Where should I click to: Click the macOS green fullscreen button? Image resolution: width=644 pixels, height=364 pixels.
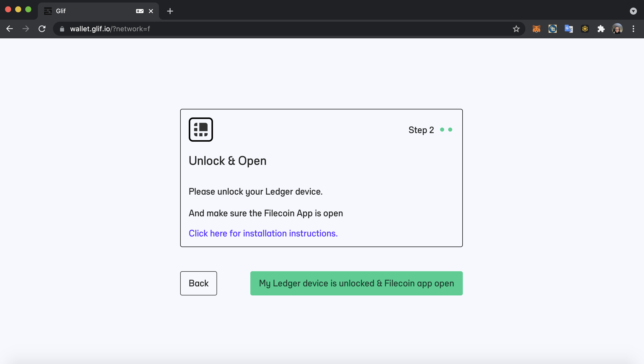click(28, 10)
